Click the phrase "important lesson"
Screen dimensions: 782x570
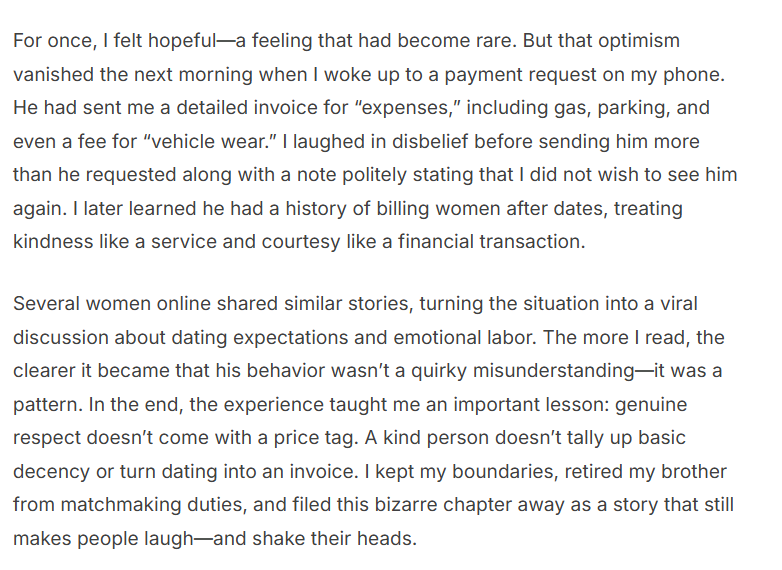[x=501, y=403]
